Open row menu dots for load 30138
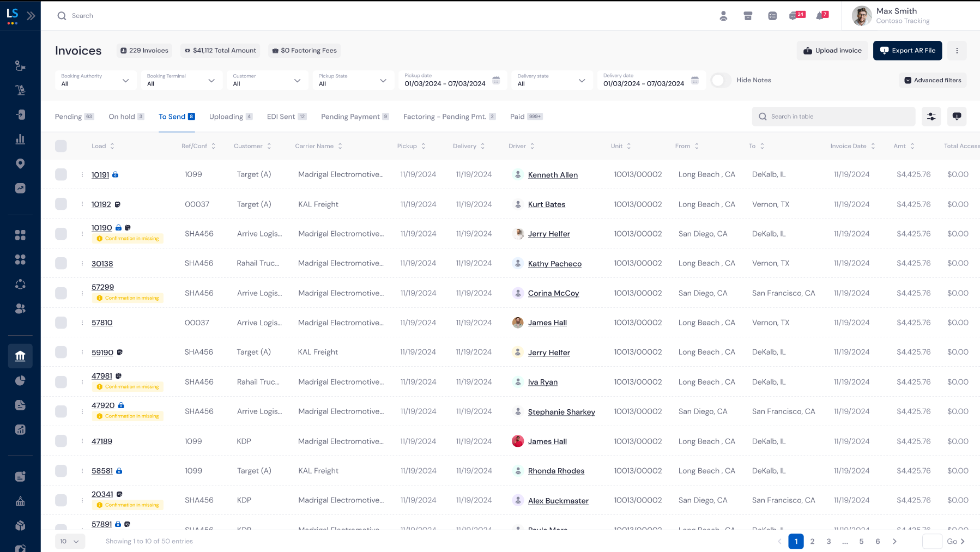Screen dimensions: 980x552 (82, 263)
